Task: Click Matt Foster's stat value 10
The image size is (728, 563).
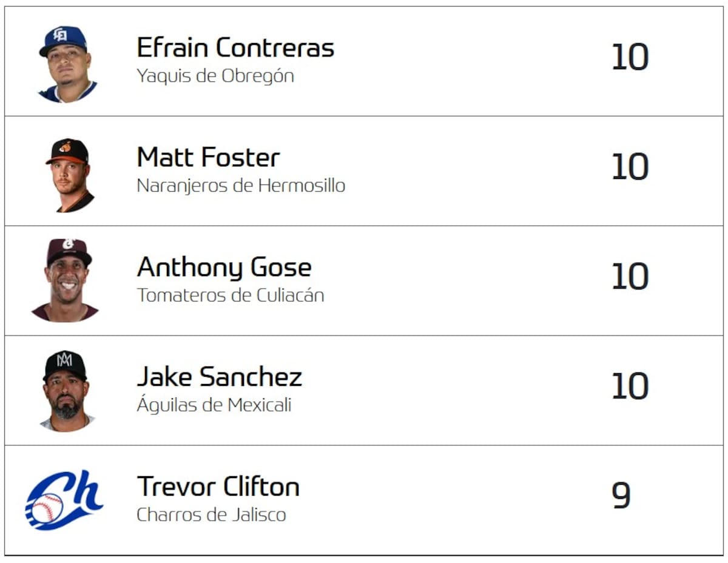Action: click(x=630, y=167)
